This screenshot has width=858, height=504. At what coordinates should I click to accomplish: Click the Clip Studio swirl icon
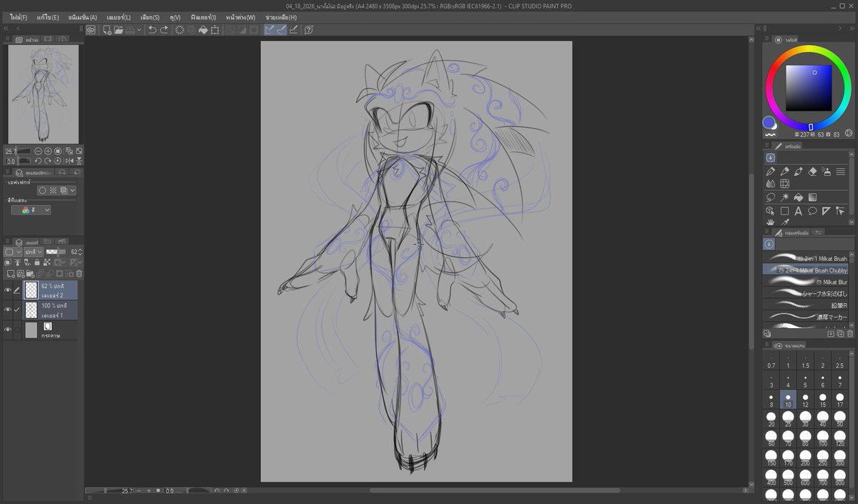(x=91, y=30)
